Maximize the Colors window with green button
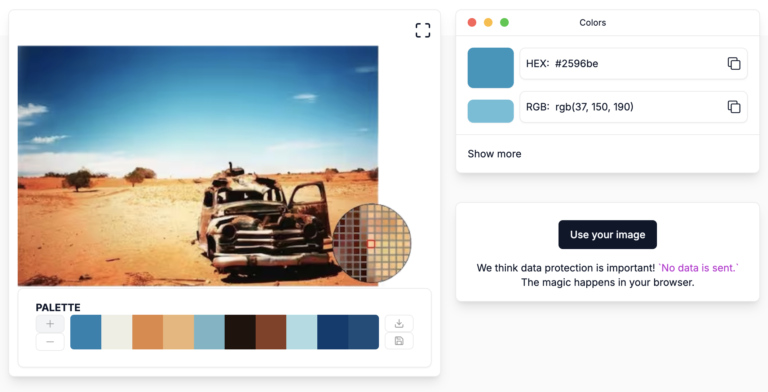 click(x=504, y=23)
